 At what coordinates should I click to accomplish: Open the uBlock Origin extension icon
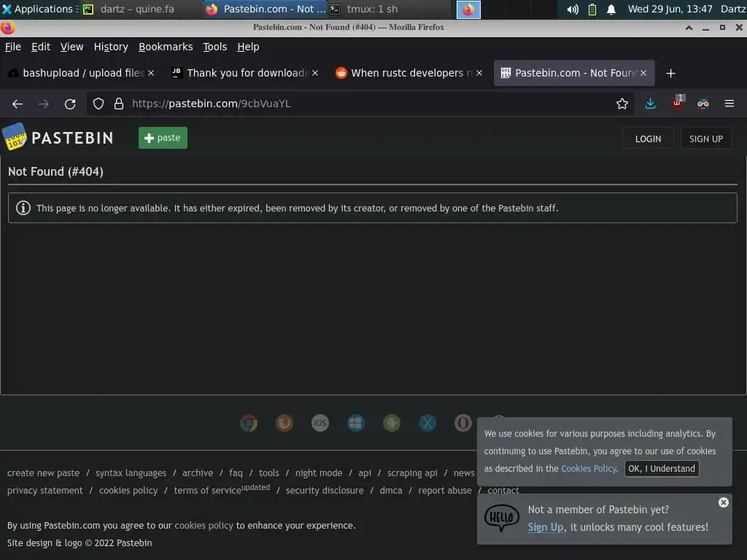point(677,103)
